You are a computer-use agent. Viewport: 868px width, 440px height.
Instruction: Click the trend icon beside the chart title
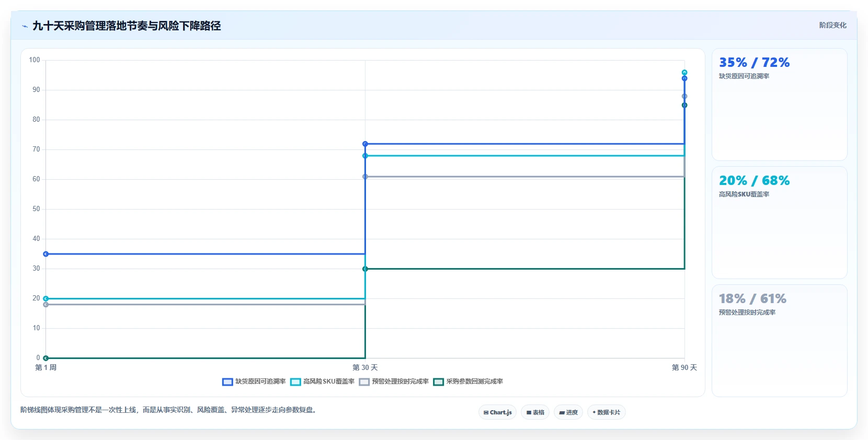click(25, 26)
